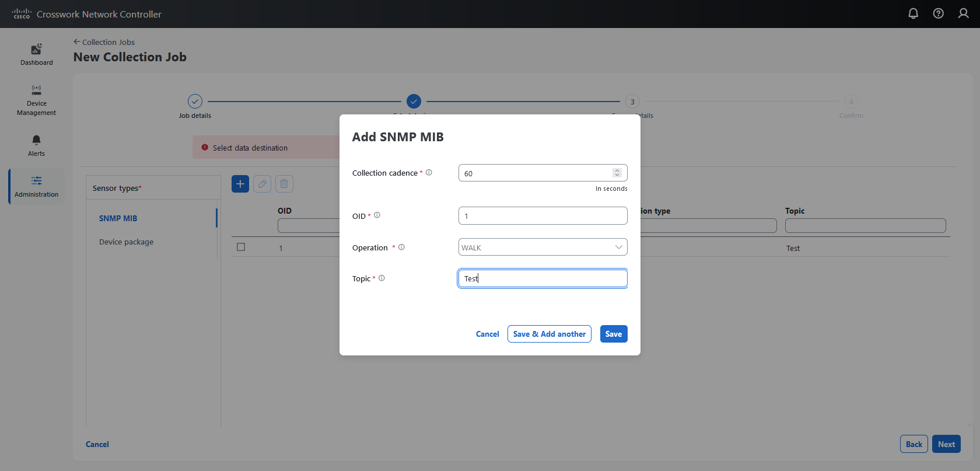Viewport: 980px width, 471px height.
Task: Click the Collection cadence stepper arrows
Action: [x=617, y=173]
